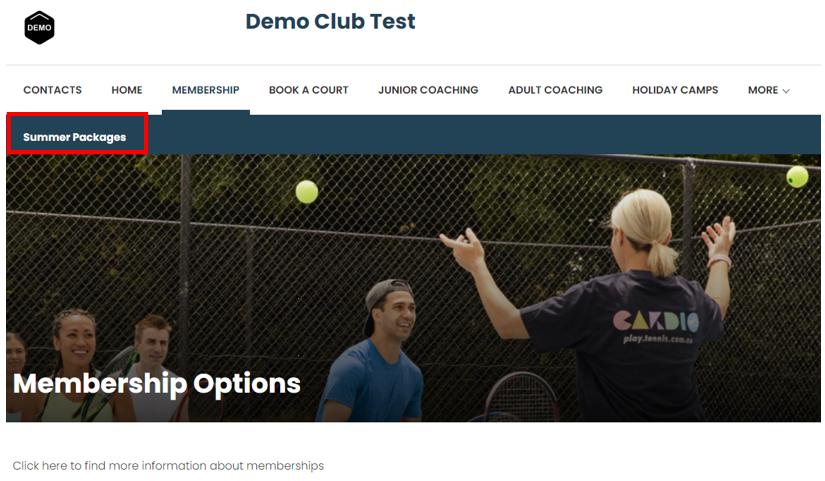The height and width of the screenshot is (481, 825).
Task: Go to HOLIDAY CAMPS
Action: click(x=675, y=90)
